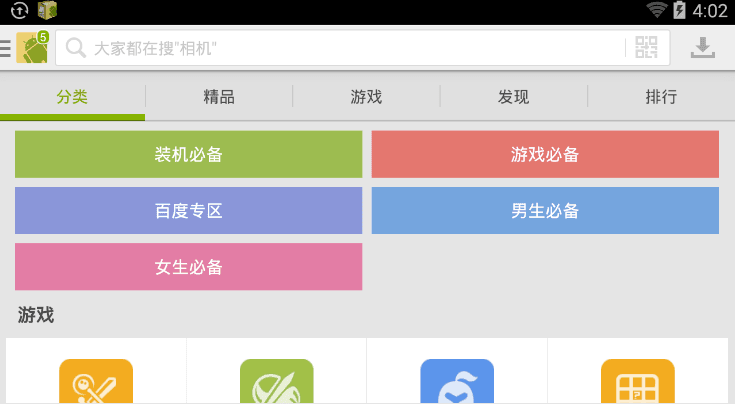Tap the red 游戏必备 button
Screen dimensions: 735x404
point(545,155)
